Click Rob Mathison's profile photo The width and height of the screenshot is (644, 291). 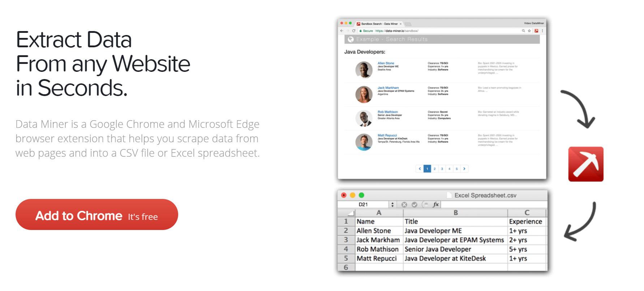click(364, 118)
